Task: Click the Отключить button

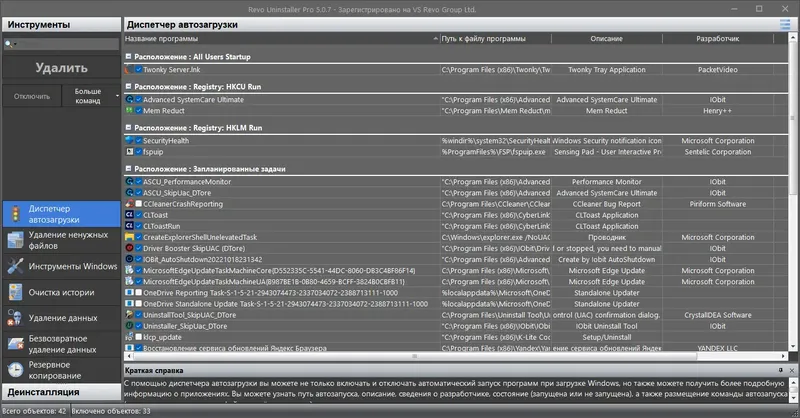Action: [x=32, y=96]
